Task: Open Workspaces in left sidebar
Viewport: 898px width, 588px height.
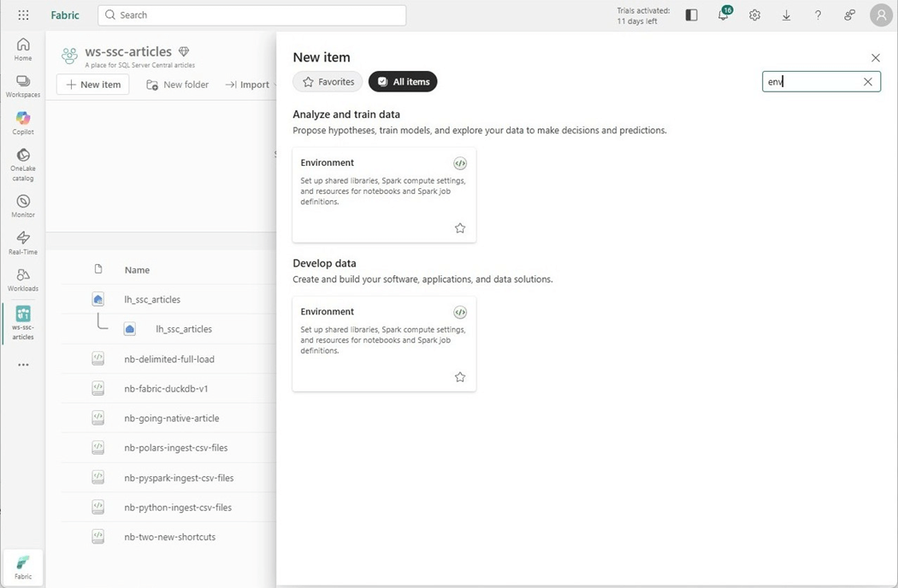Action: click(x=23, y=85)
